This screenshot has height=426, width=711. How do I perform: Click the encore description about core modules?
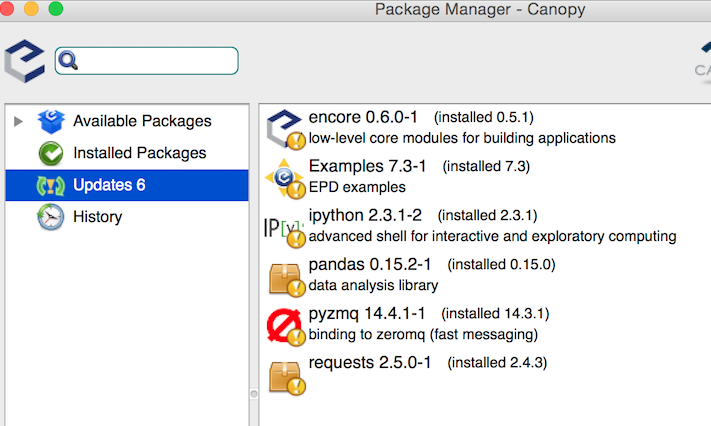462,138
